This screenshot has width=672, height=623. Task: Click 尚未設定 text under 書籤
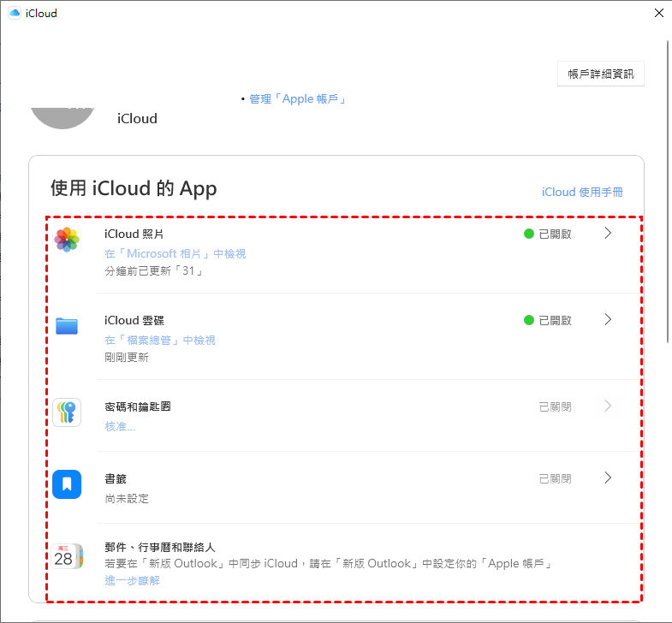point(127,499)
